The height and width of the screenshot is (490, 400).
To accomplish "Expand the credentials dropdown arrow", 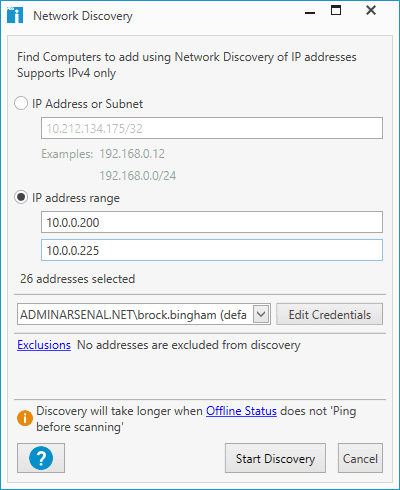I will point(261,314).
